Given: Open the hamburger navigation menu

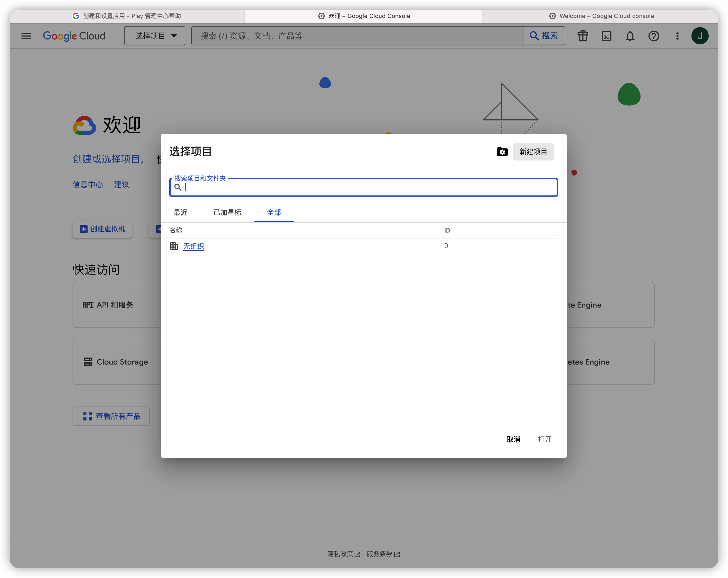Looking at the screenshot, I should coord(26,36).
